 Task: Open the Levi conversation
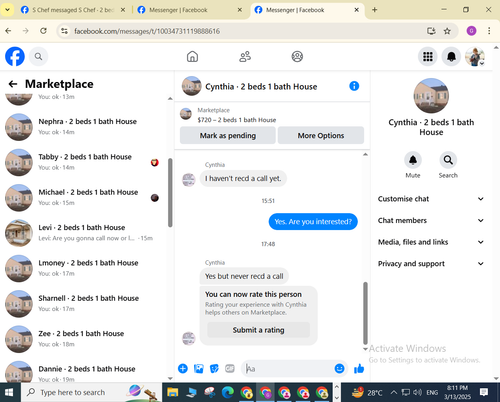(x=83, y=233)
